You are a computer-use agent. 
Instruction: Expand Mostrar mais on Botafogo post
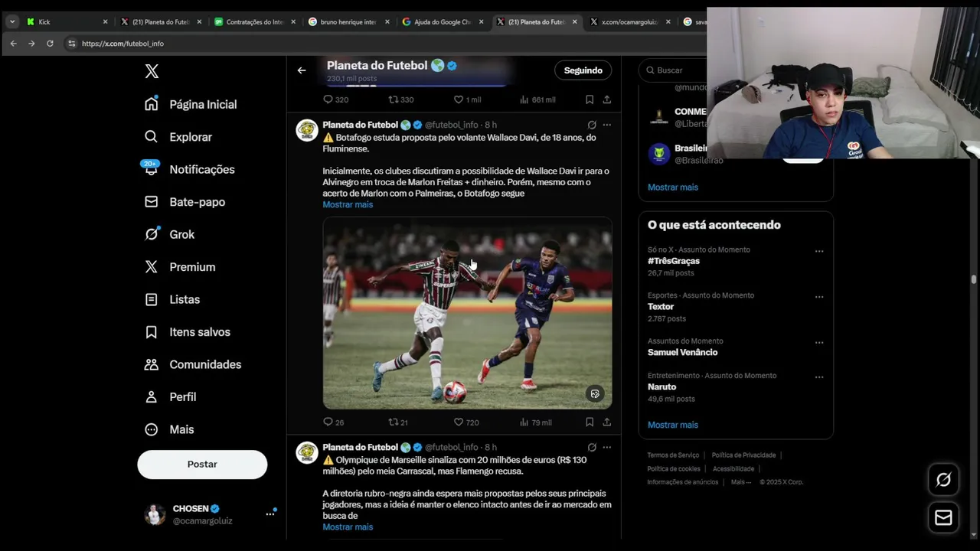348,204
